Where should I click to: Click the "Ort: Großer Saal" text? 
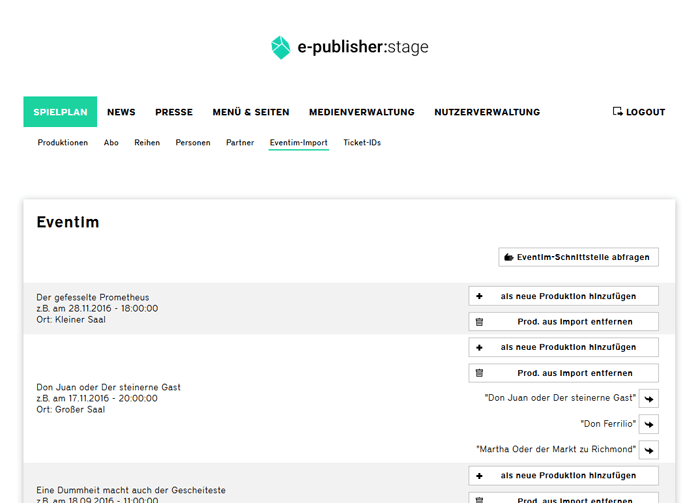click(71, 409)
